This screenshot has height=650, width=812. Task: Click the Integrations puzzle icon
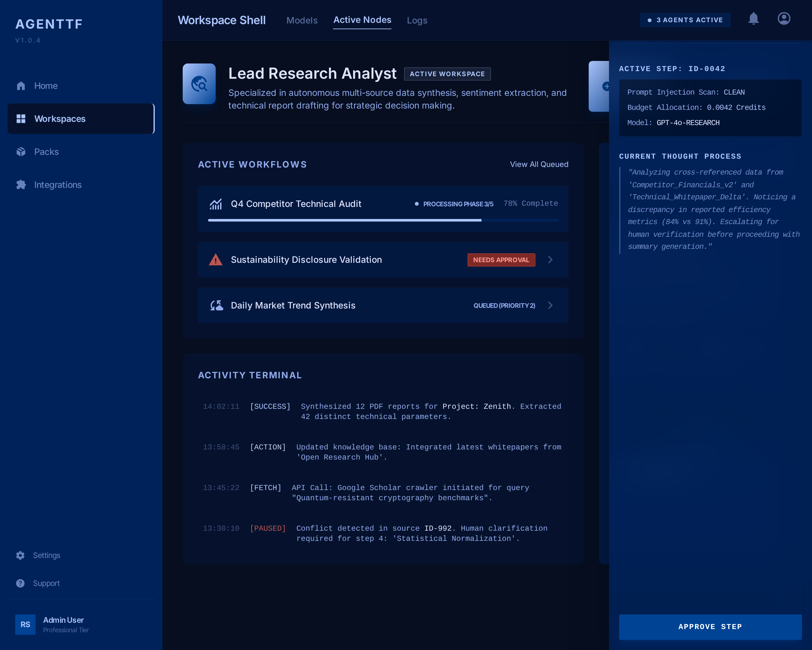(21, 185)
